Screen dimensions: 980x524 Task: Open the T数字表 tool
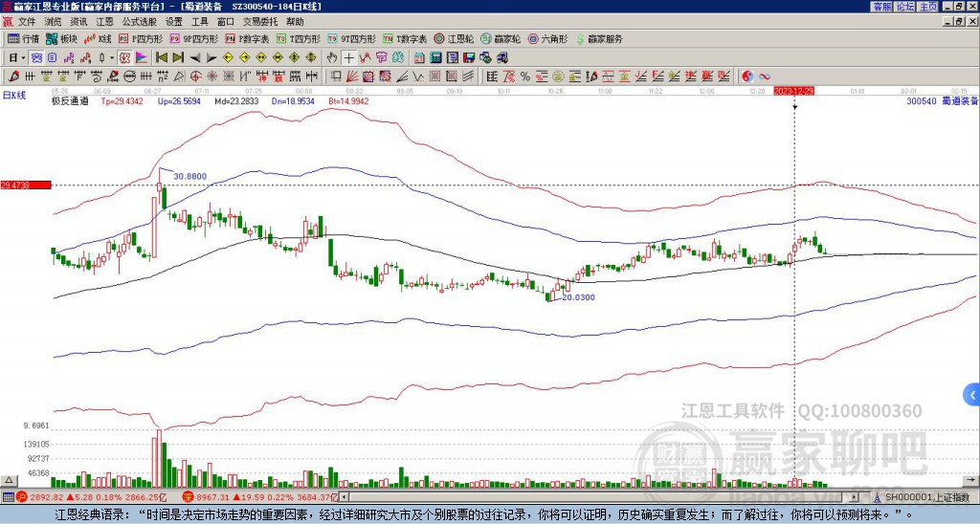click(x=405, y=38)
